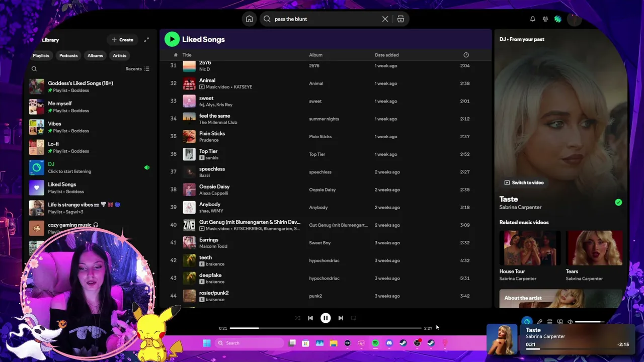Toggle saved checkmark for Taste
The image size is (644, 362).
click(x=618, y=203)
